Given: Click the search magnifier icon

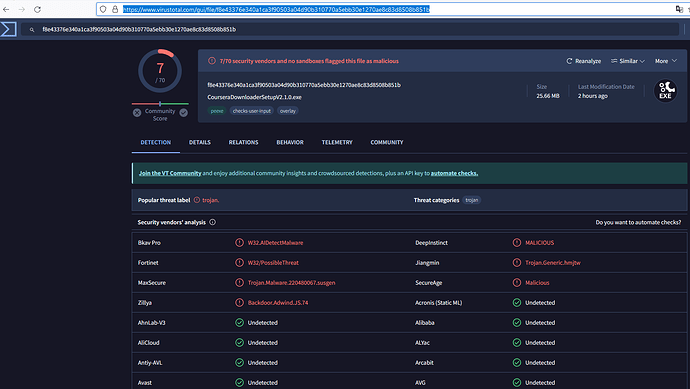Looking at the screenshot, I should click(32, 29).
